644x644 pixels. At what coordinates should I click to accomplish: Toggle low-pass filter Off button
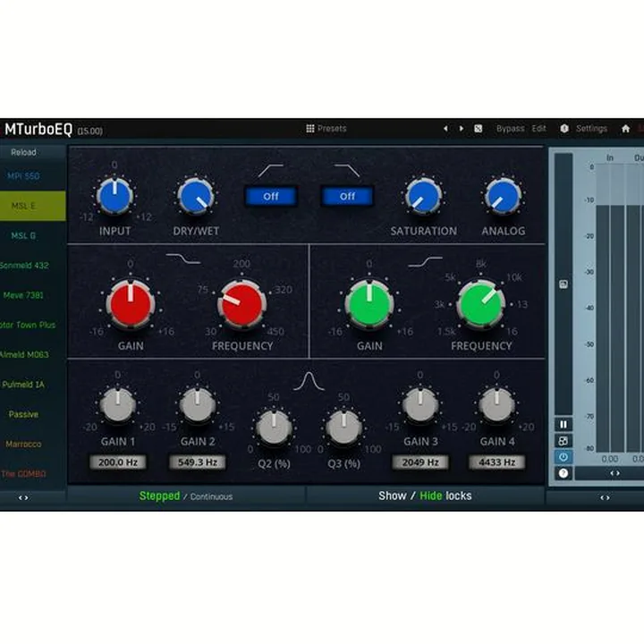tap(347, 196)
